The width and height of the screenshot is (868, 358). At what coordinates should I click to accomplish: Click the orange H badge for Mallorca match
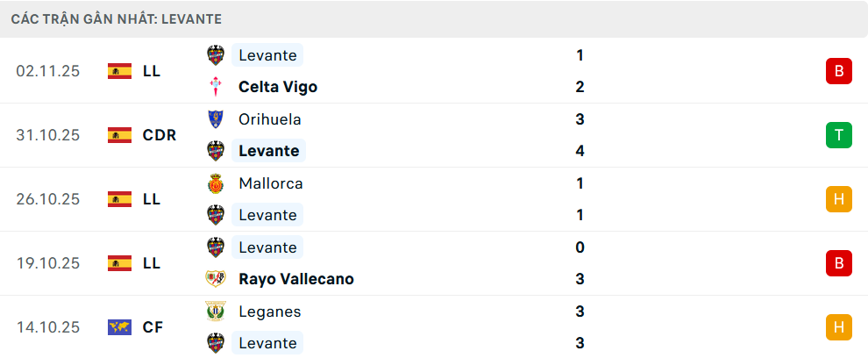(x=838, y=199)
